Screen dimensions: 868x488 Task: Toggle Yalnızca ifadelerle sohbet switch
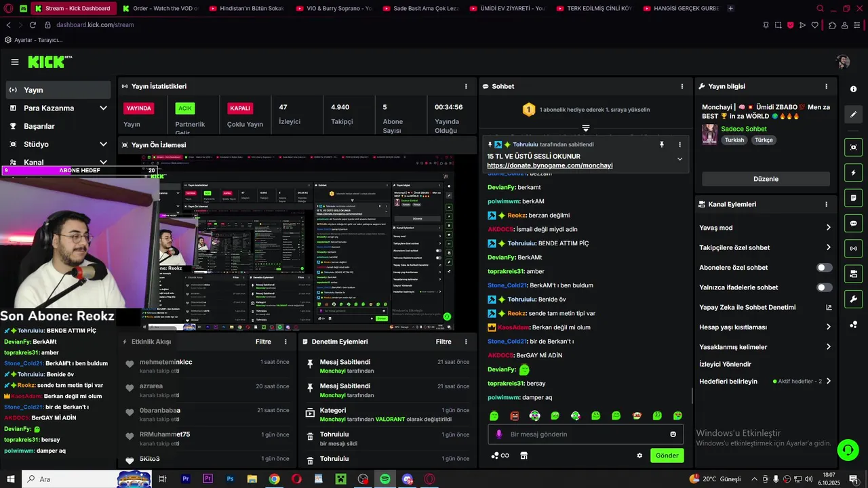[x=825, y=287]
